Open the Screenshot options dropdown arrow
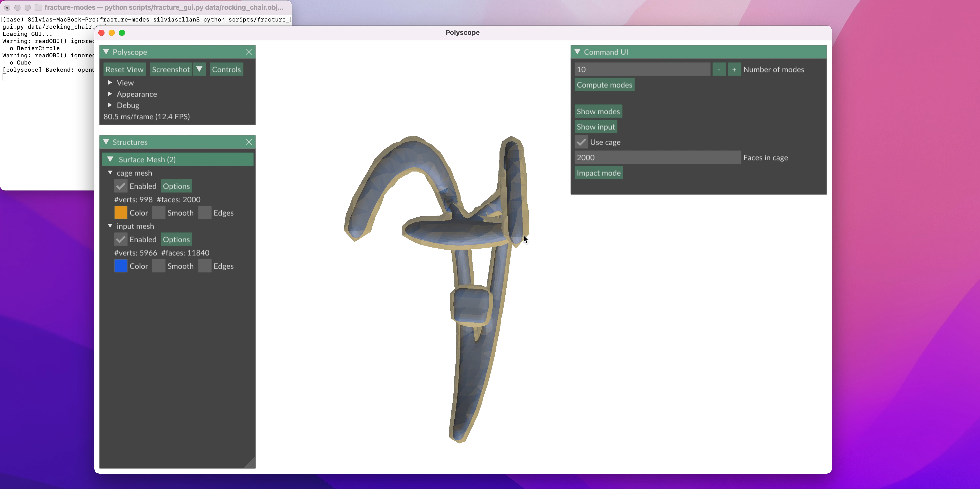The image size is (980, 489). click(199, 69)
